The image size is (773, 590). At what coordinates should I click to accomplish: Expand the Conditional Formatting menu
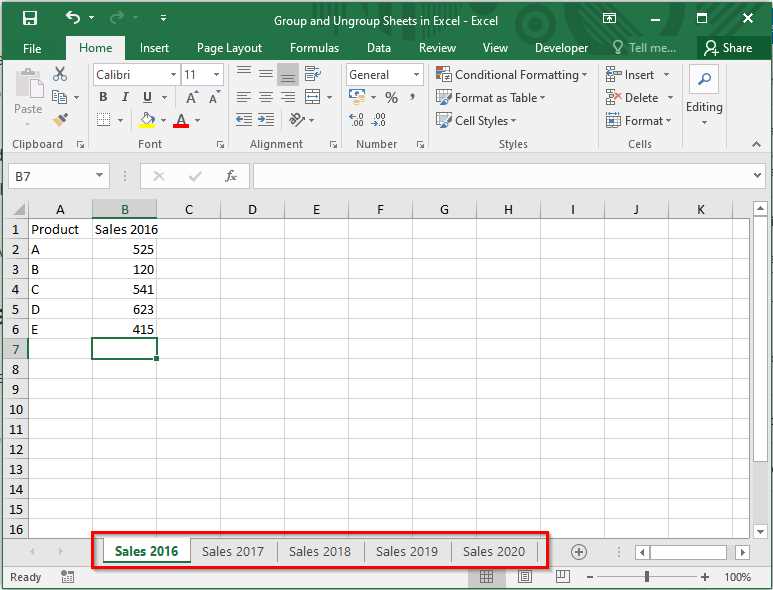point(512,74)
